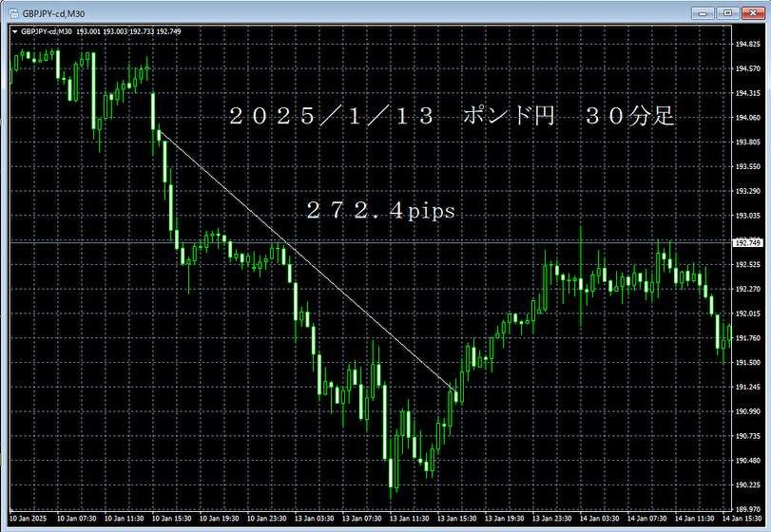Click the 191.500 price scale label
Viewport: 771px width, 532px height.
(x=747, y=363)
